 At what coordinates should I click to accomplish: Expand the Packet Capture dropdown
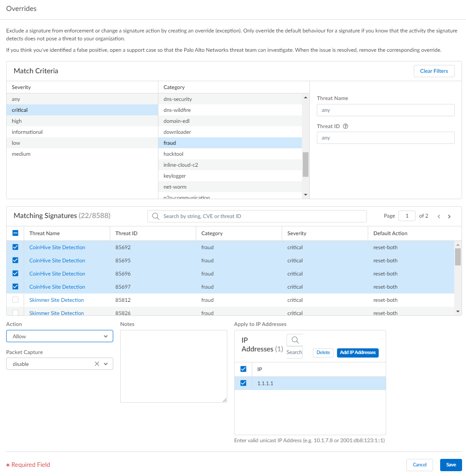[x=106, y=364]
